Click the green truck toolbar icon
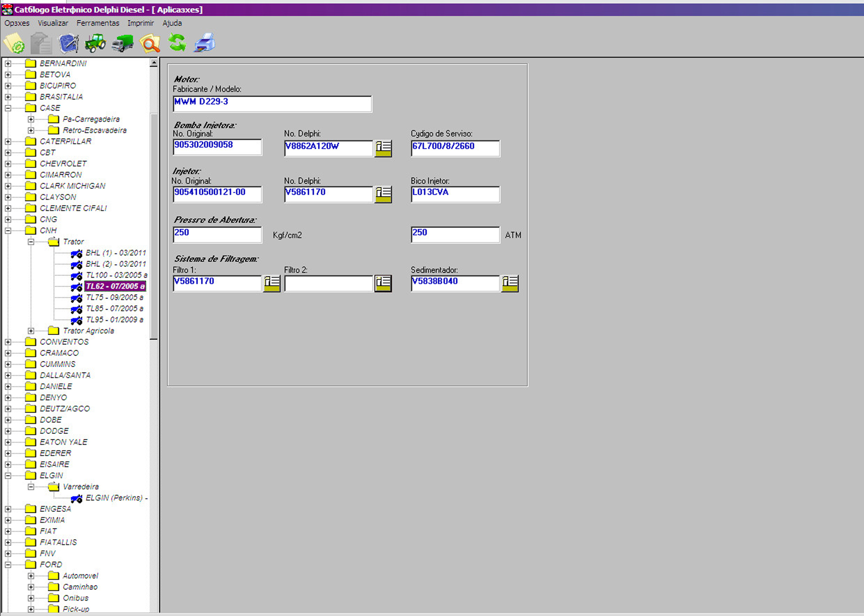Viewport: 864px width, 616px height. click(123, 43)
